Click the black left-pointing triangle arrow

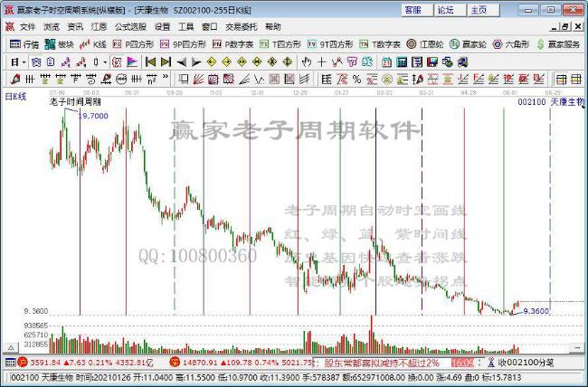point(181,61)
